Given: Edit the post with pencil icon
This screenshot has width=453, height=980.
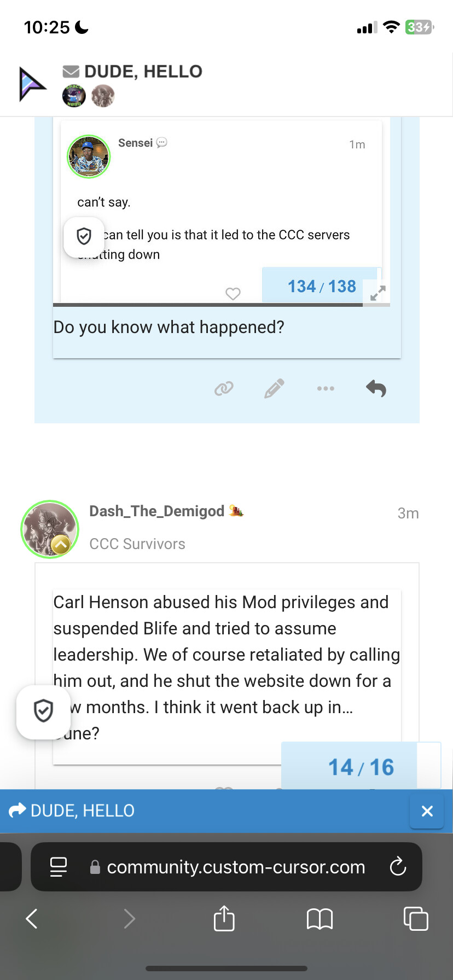Looking at the screenshot, I should click(x=274, y=388).
